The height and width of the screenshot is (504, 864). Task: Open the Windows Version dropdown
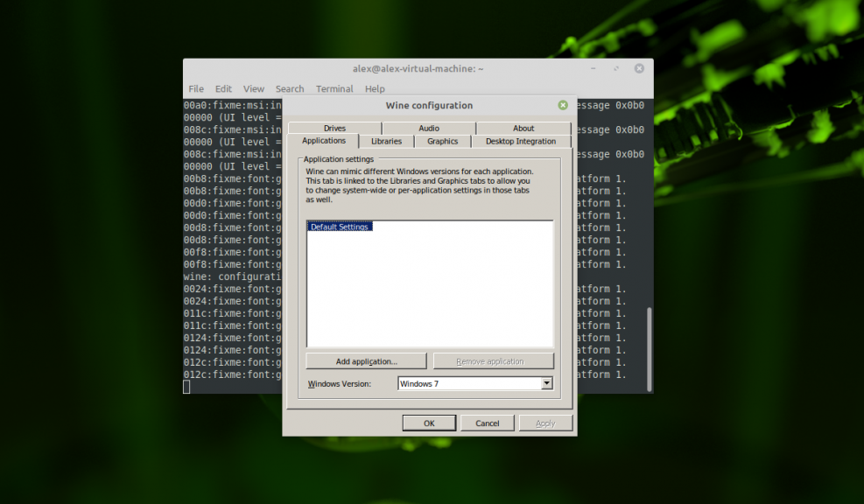[547, 383]
